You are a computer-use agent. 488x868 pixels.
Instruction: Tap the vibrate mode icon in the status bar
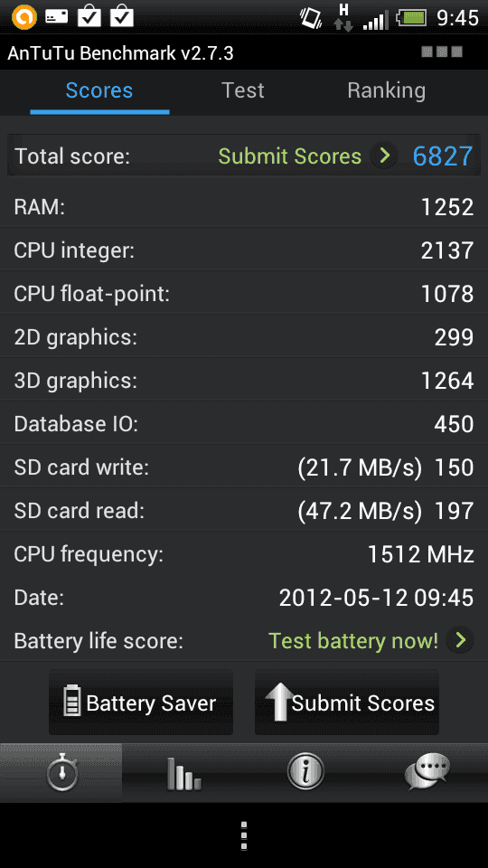pyautogui.click(x=310, y=18)
